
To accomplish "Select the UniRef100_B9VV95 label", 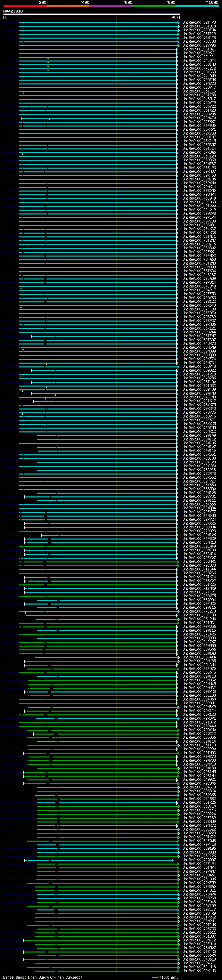I will point(199,45).
